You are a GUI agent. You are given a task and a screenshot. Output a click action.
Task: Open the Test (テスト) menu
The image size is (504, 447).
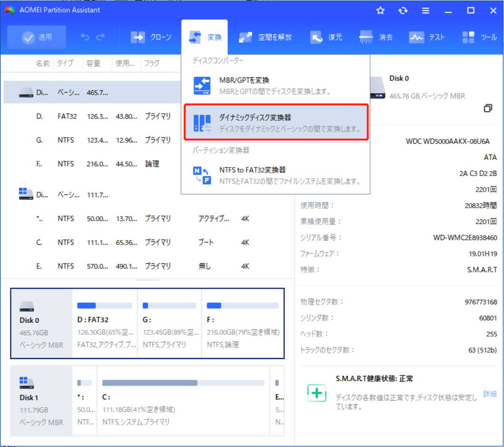[x=427, y=37]
